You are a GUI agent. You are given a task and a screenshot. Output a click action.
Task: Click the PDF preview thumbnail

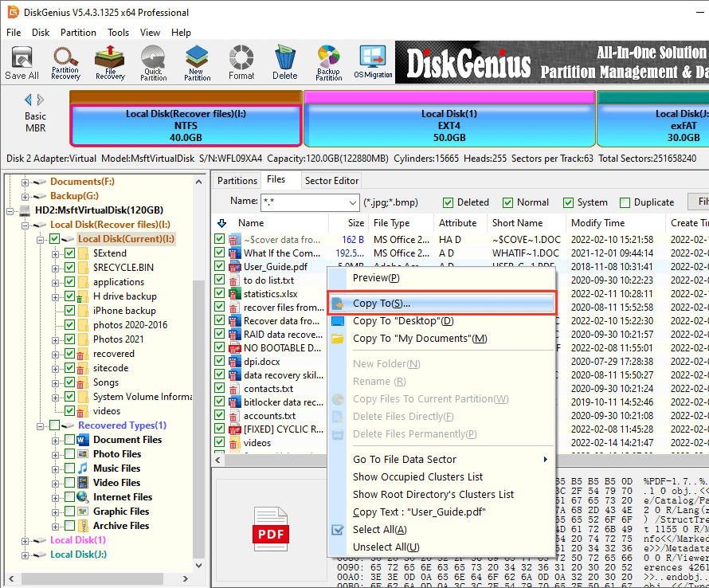[271, 528]
